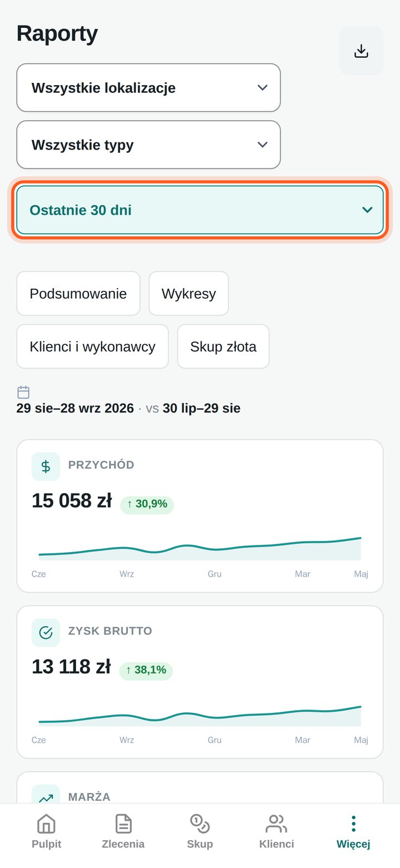Tap the Przychód sparkline chart
This screenshot has height=868, width=400.
click(200, 549)
